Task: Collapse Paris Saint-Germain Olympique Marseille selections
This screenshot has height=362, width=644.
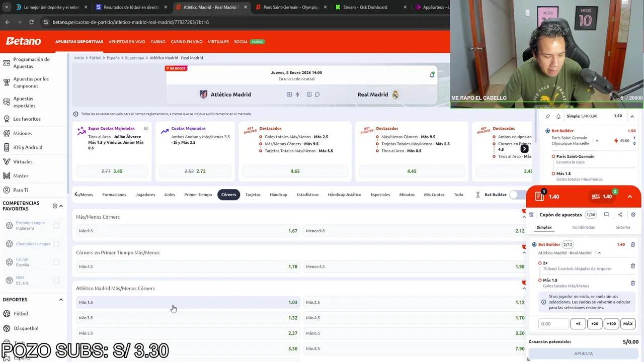Action: (x=597, y=141)
